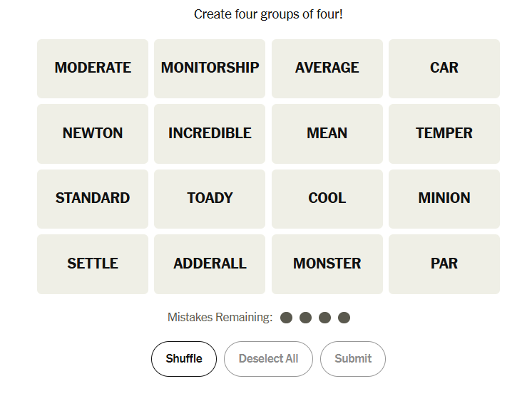Pick the STANDARD word tile

(x=93, y=199)
